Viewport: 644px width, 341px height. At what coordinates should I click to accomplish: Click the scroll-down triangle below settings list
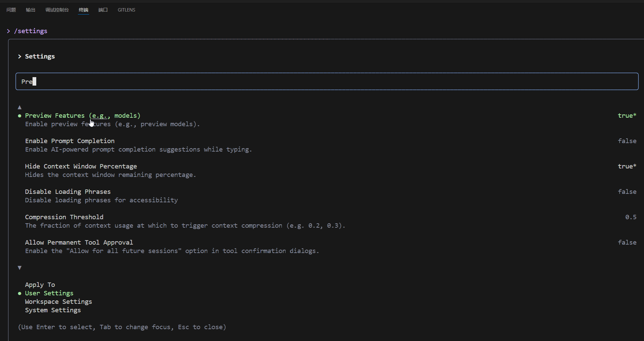(x=20, y=268)
